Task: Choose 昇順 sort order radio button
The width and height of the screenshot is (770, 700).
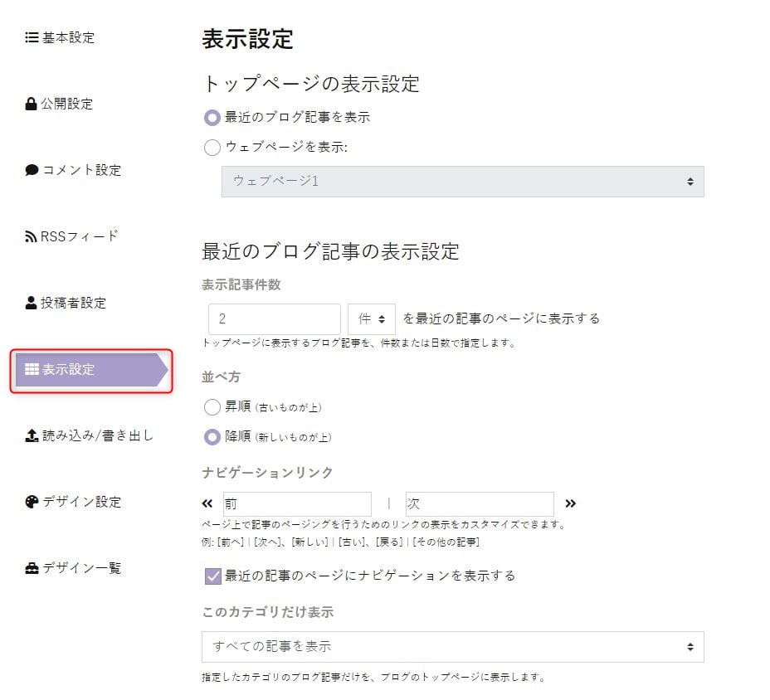Action: pyautogui.click(x=212, y=407)
